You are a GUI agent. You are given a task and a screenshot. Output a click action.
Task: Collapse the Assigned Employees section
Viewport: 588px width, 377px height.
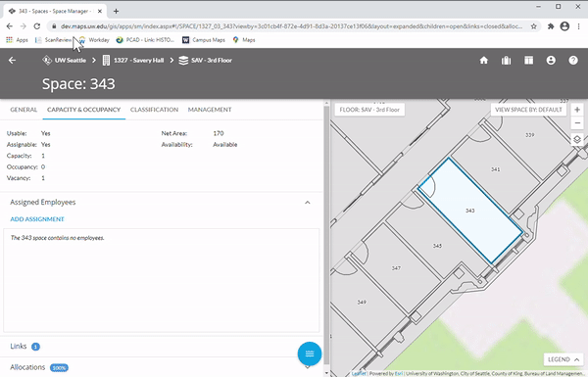point(308,203)
